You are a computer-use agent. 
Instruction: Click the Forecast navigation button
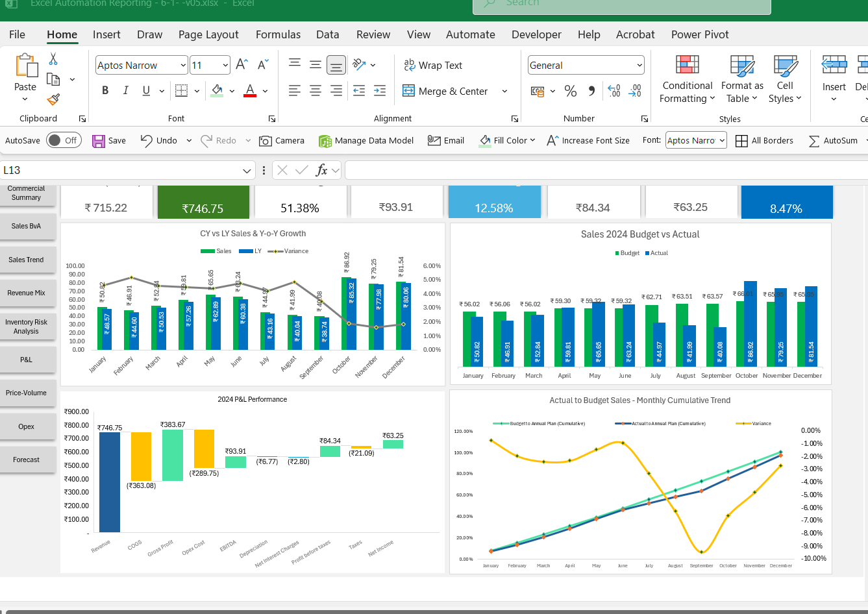27,460
